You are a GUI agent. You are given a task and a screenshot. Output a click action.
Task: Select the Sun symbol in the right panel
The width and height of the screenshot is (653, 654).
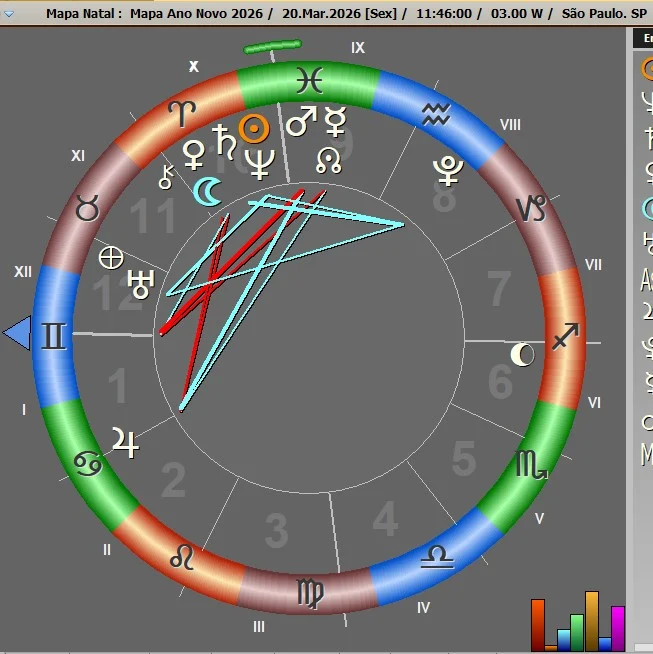(646, 69)
